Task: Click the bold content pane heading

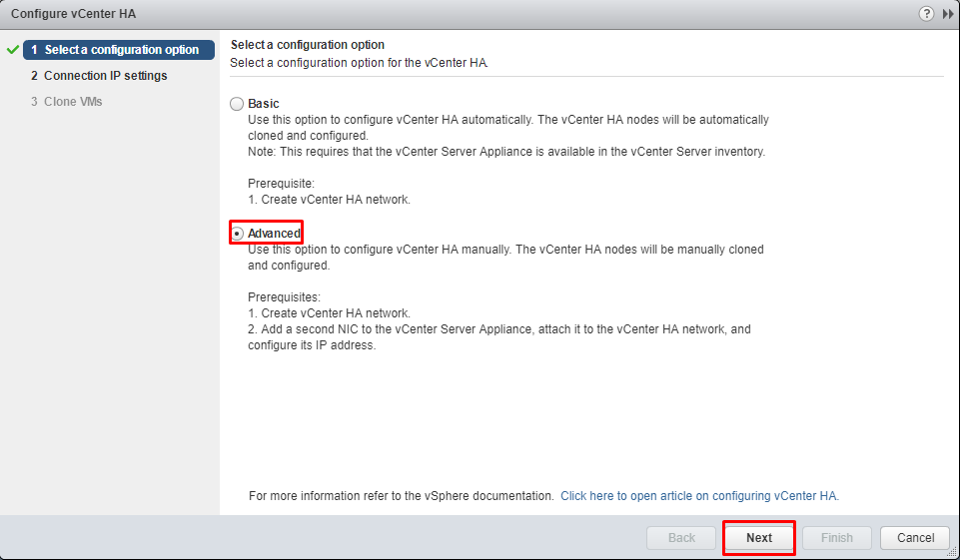Action: 308,45
